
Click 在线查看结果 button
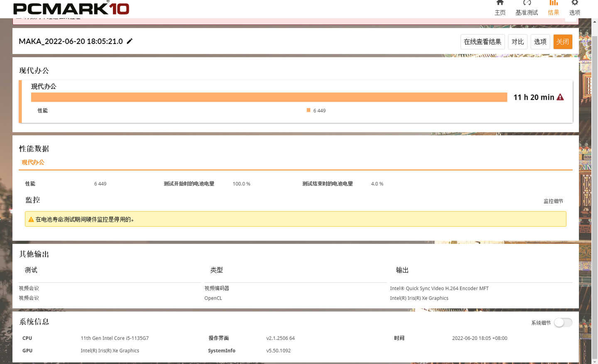(483, 42)
